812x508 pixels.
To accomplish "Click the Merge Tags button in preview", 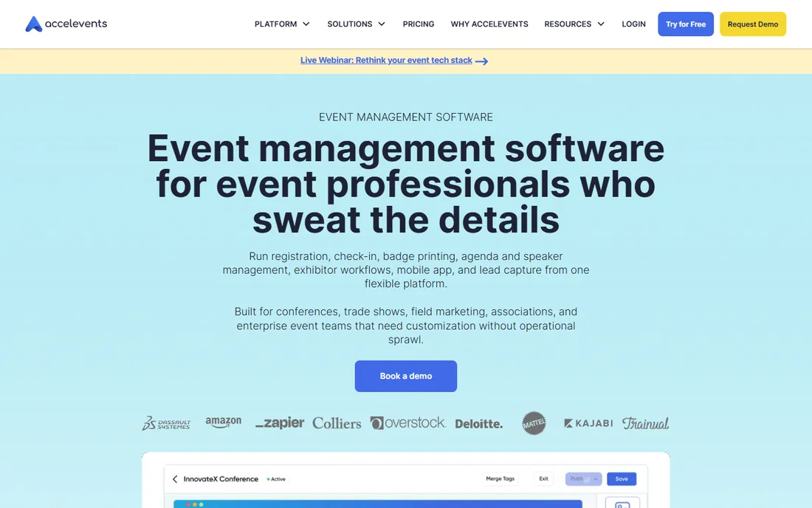I will click(500, 478).
